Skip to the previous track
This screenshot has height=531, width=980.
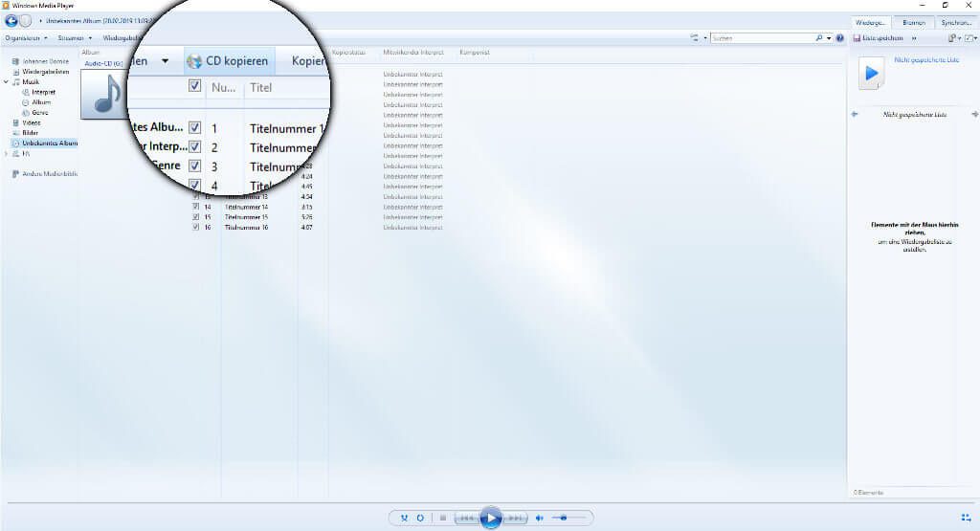point(467,518)
